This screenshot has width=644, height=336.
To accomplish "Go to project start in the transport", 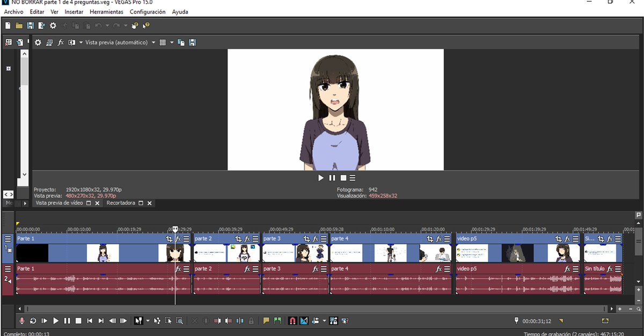I will pyautogui.click(x=90, y=320).
